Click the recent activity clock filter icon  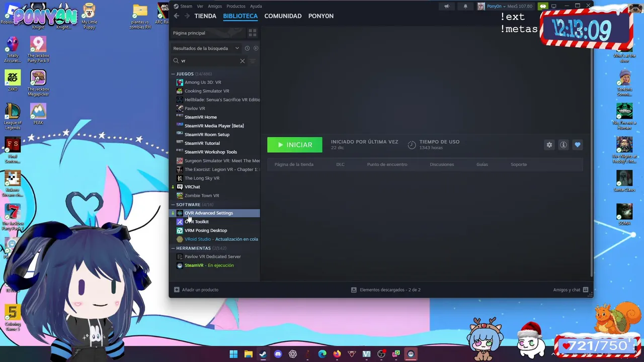coord(247,48)
